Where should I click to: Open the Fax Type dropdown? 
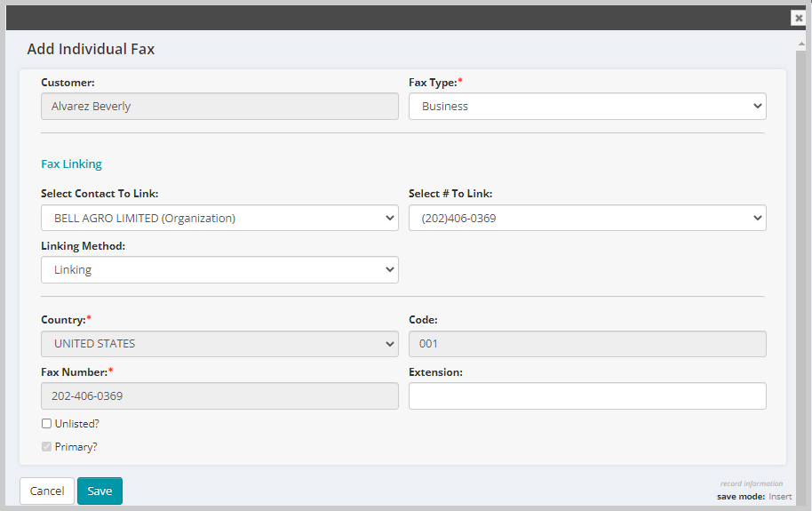coord(587,107)
